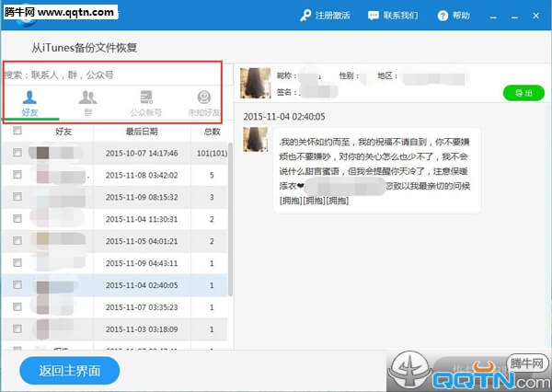Image resolution: width=552 pixels, height=392 pixels.
Task: Select the date cell 2015-11-08 03:42:02
Action: coord(142,175)
